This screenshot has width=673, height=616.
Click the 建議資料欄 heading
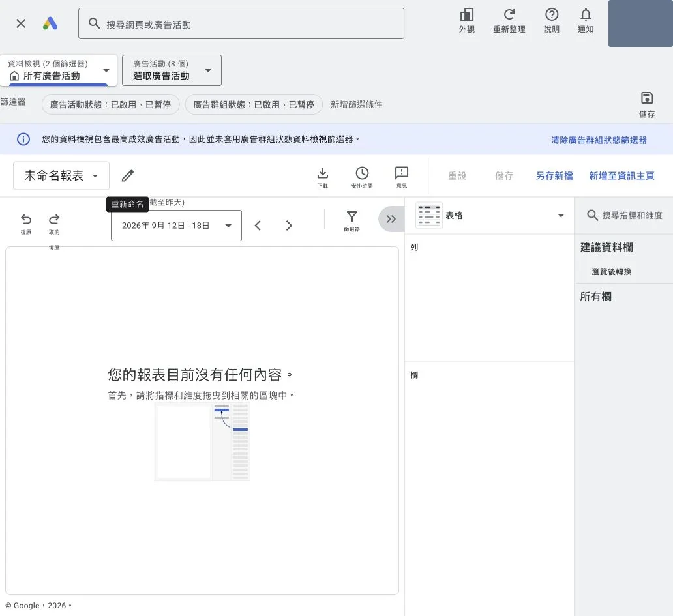pyautogui.click(x=606, y=247)
